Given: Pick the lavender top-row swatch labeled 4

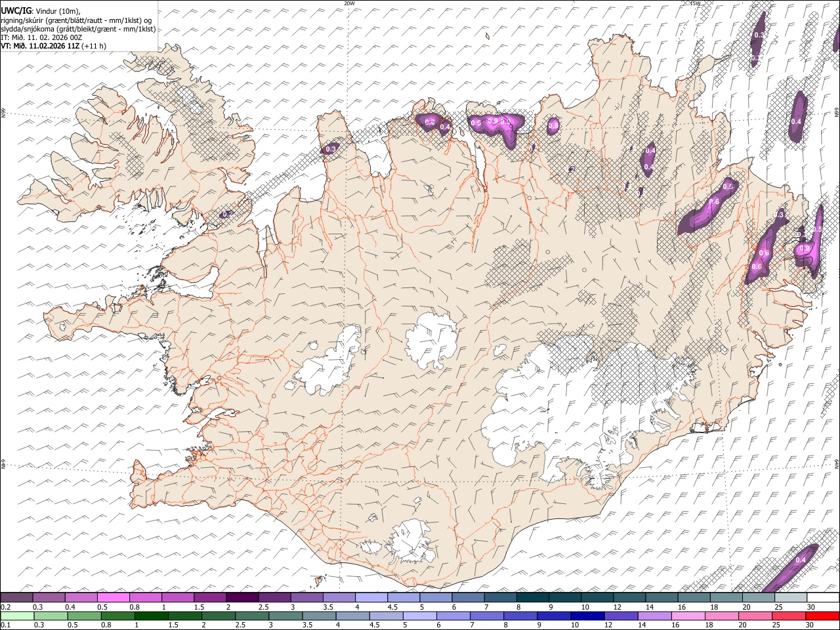Looking at the screenshot, I should point(371,598).
